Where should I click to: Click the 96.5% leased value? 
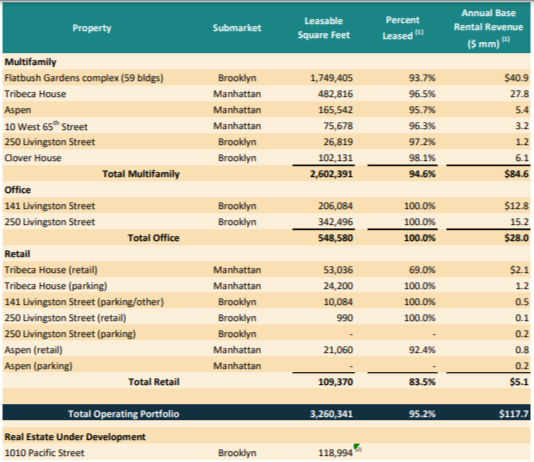(x=422, y=94)
